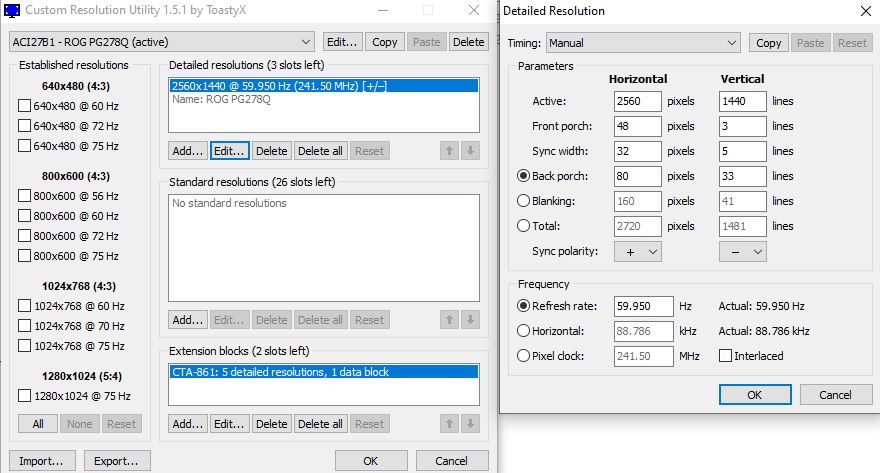Check 1024x768 @ 75 Hz resolution
Image resolution: width=880 pixels, height=473 pixels.
[24, 346]
